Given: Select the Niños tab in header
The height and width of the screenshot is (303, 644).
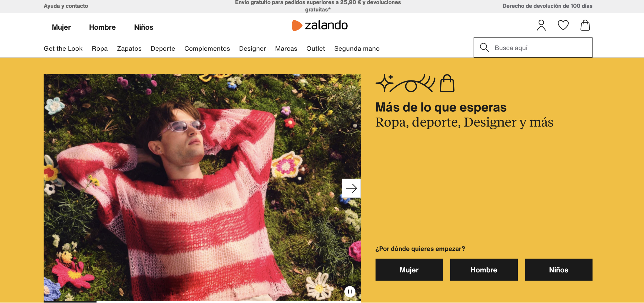Looking at the screenshot, I should pyautogui.click(x=144, y=27).
